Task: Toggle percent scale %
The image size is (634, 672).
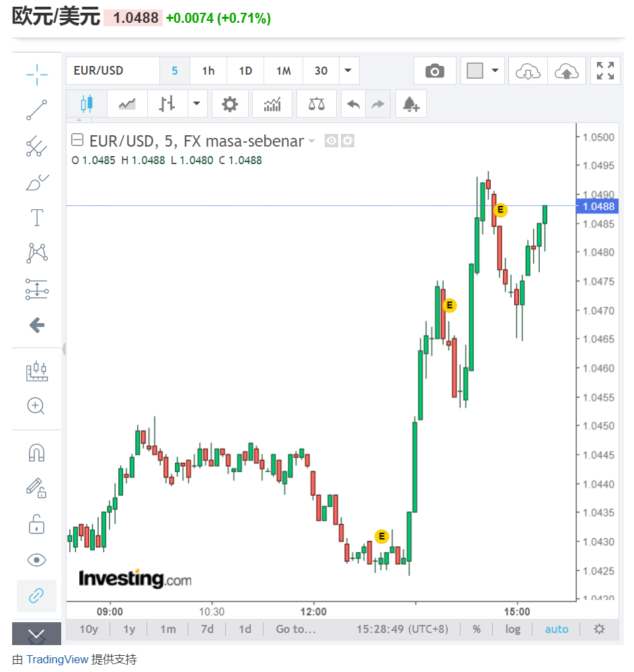Action: tap(477, 629)
